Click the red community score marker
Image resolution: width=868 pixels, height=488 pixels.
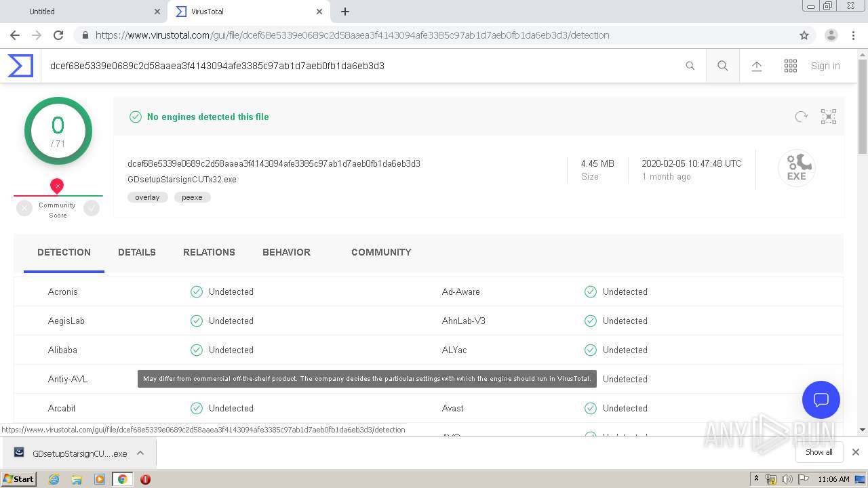pyautogui.click(x=58, y=186)
